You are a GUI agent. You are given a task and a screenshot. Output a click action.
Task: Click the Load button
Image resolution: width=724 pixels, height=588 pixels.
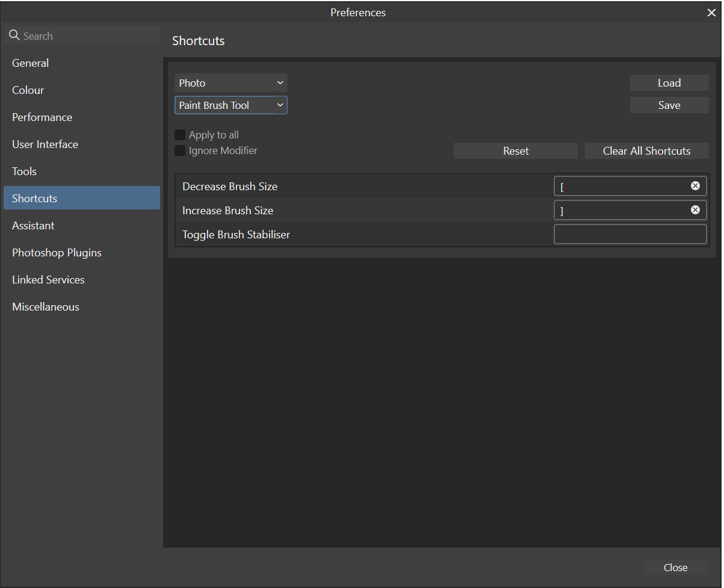669,82
